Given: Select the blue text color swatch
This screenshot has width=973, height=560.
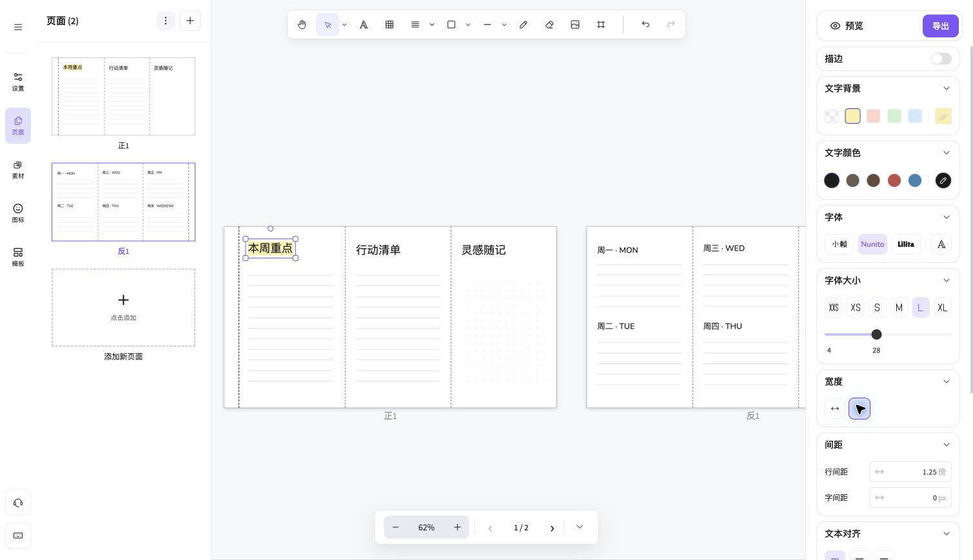Looking at the screenshot, I should [915, 180].
